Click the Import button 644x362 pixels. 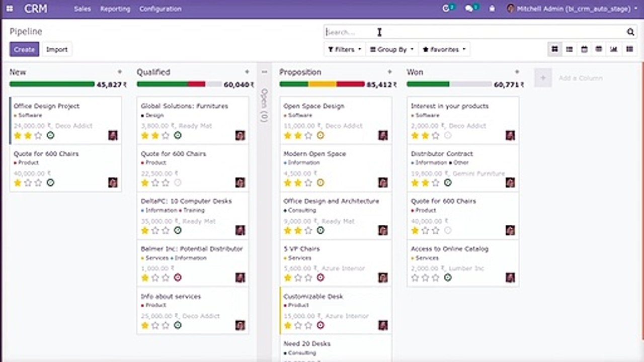[57, 49]
